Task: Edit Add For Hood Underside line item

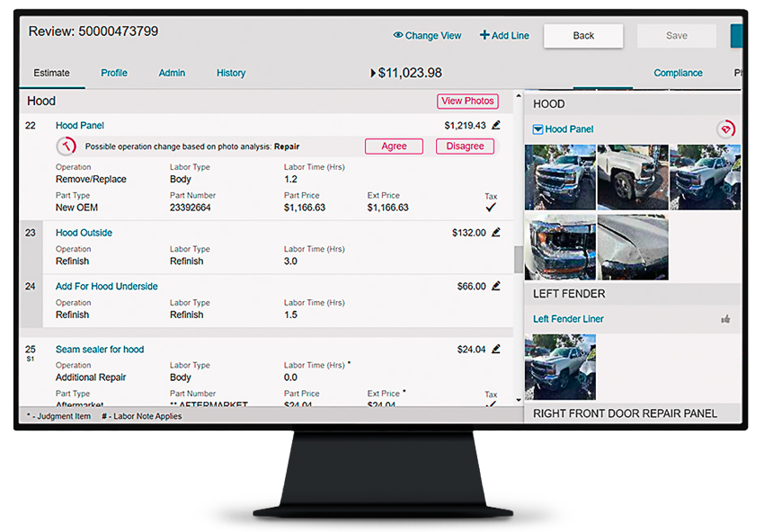Action: pyautogui.click(x=496, y=286)
